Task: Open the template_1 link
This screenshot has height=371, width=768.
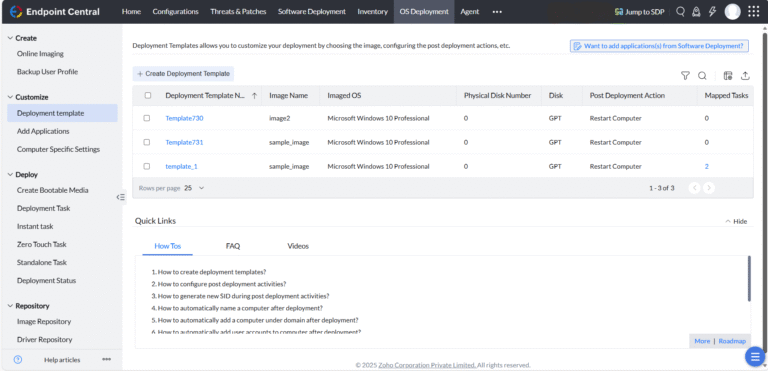Action: 181,166
